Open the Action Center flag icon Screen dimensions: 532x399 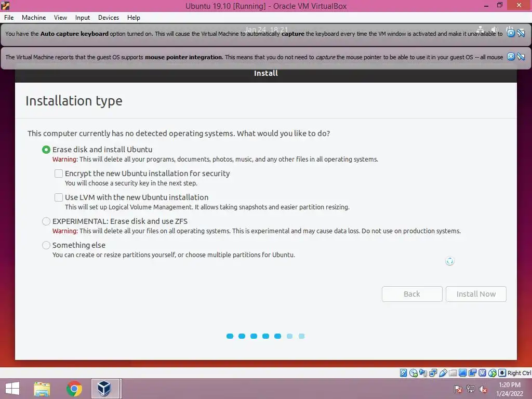(458, 389)
